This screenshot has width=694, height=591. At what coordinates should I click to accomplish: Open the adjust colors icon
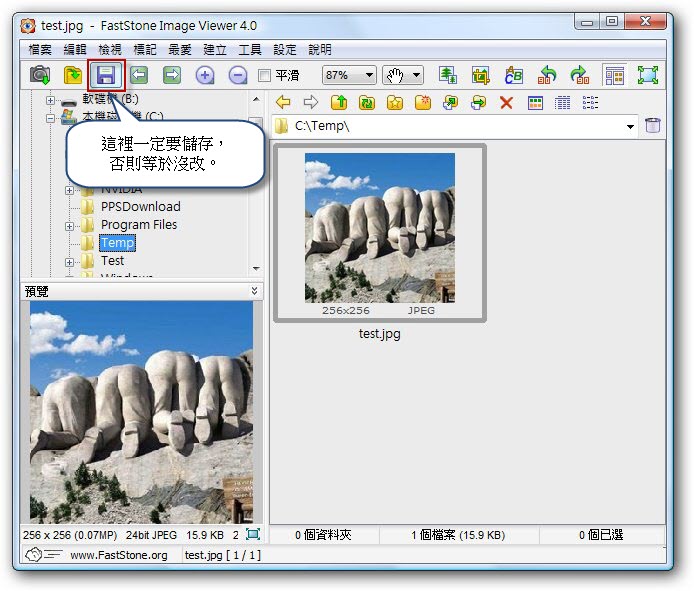[513, 75]
